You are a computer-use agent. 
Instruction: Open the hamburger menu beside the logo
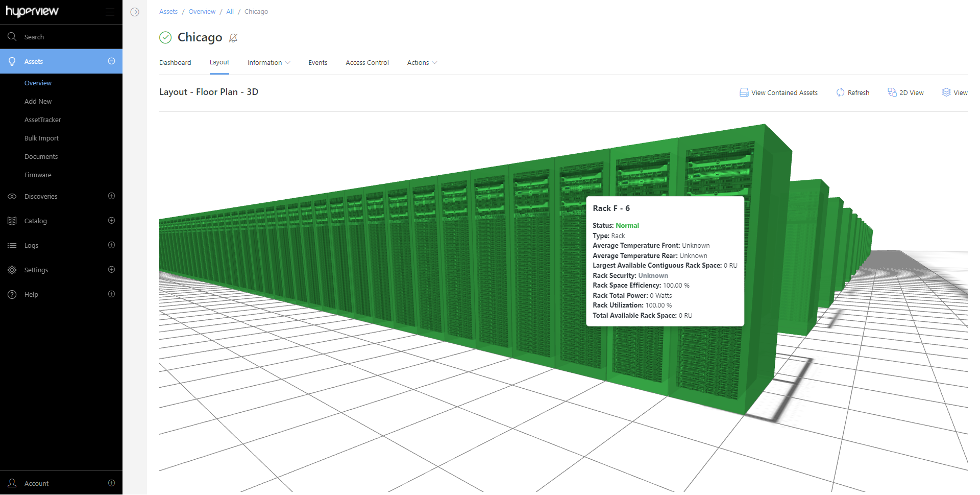pyautogui.click(x=109, y=12)
